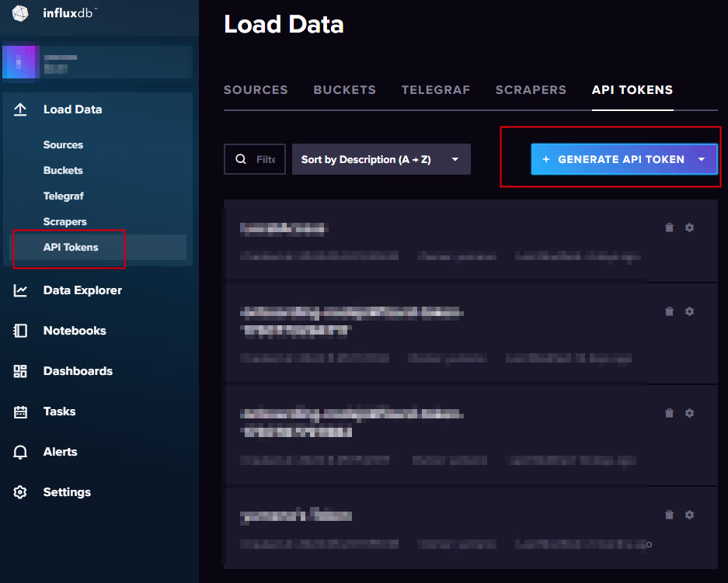728x583 pixels.
Task: Open gear settings for fourth token
Action: [689, 515]
